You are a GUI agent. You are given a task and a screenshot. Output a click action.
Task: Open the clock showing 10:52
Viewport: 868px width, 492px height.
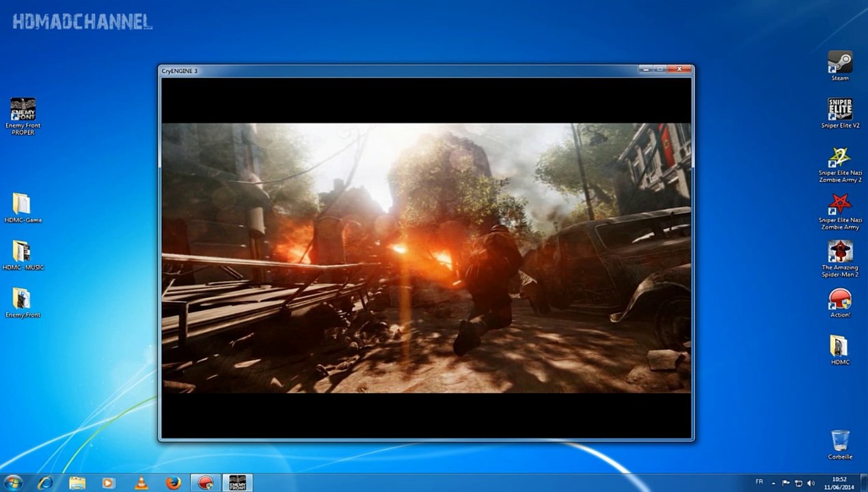point(839,482)
